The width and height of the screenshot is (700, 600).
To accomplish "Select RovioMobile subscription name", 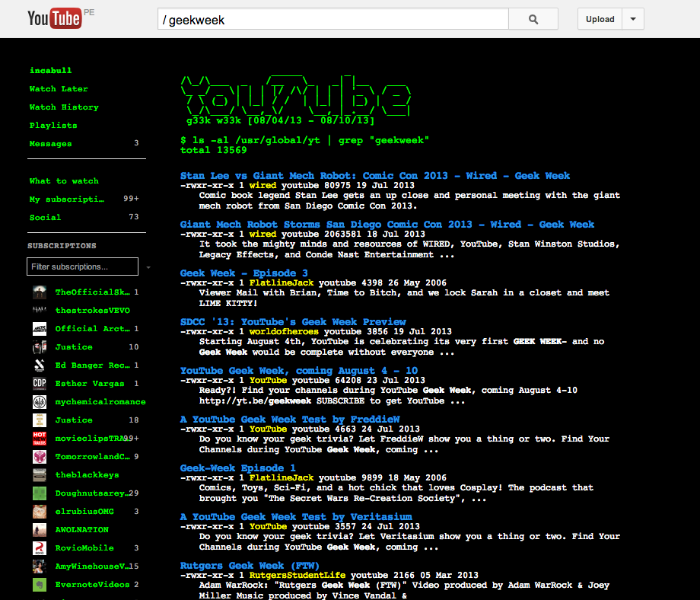I will pos(84,549).
